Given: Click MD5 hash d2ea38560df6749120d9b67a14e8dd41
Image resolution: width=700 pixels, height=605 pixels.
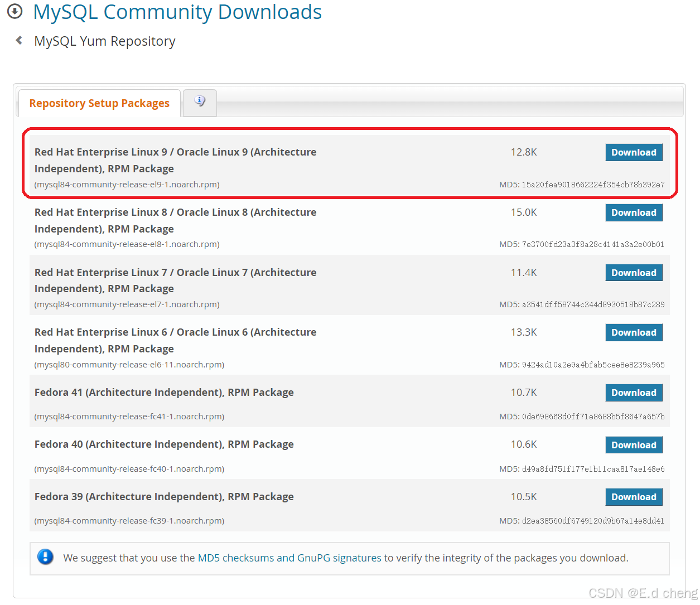Looking at the screenshot, I should coord(593,521).
